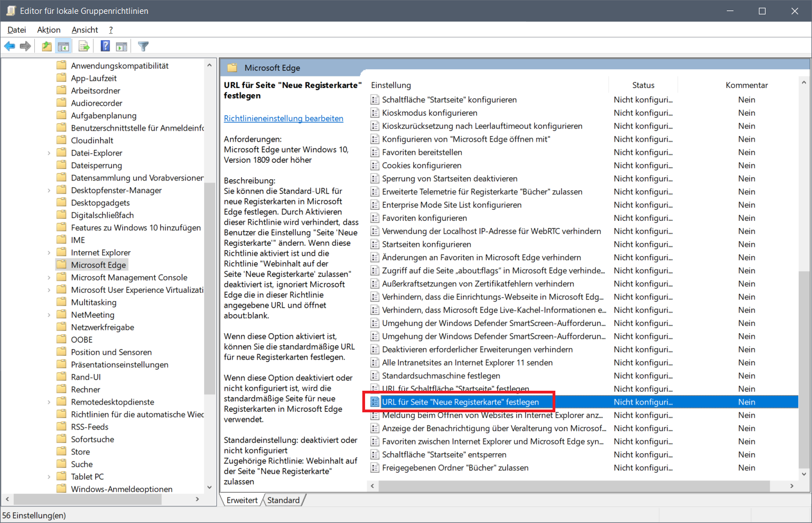This screenshot has width=812, height=523.
Task: Click the folder icon beside Audiorecorder
Action: [61, 103]
